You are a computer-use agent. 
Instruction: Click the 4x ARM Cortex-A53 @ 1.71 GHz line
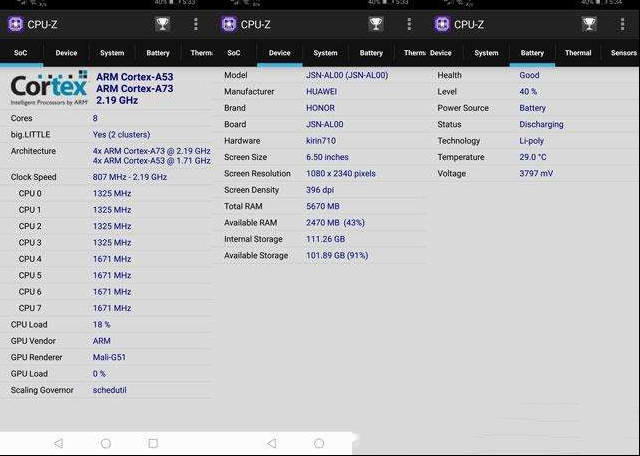[151, 161]
